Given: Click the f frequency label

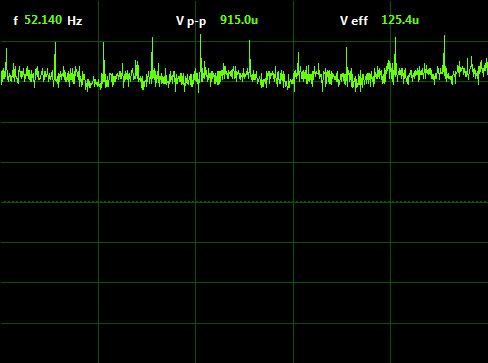Looking at the screenshot, I should (16, 21).
